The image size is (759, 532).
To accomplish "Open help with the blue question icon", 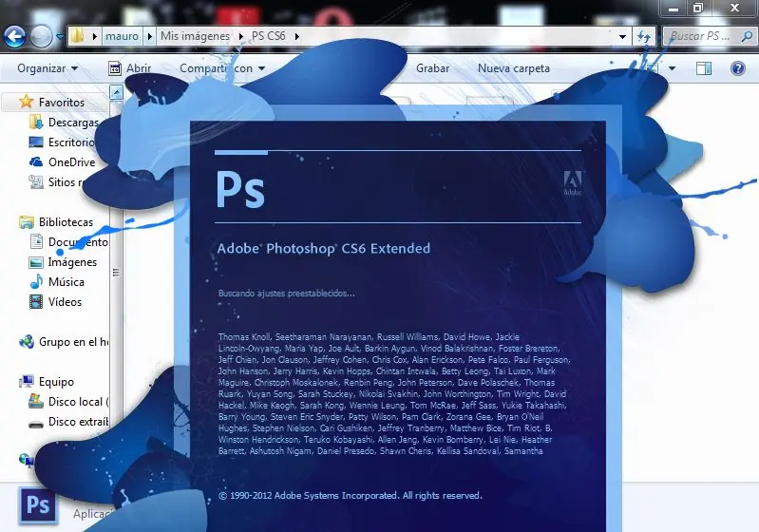I will (x=738, y=68).
